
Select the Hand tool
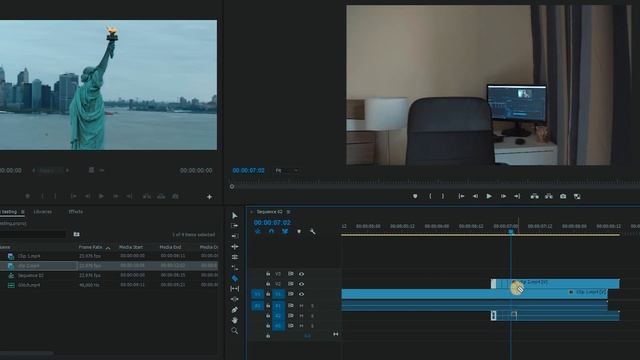point(235,320)
